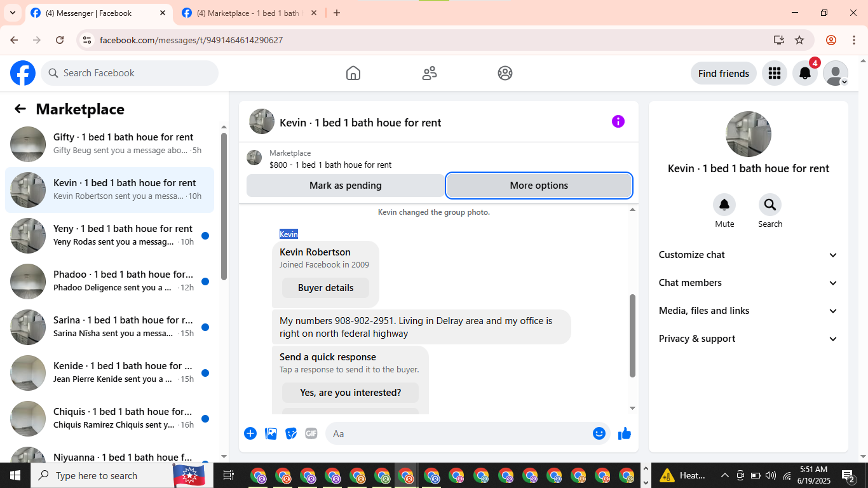Viewport: 868px width, 488px height.
Task: Open the Windows Start menu
Action: point(15,475)
